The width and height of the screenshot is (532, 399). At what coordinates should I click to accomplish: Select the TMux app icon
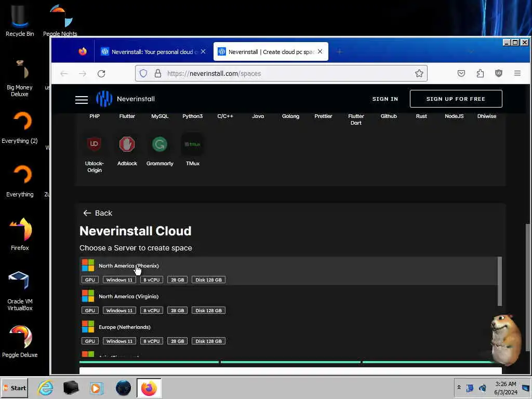pyautogui.click(x=192, y=144)
